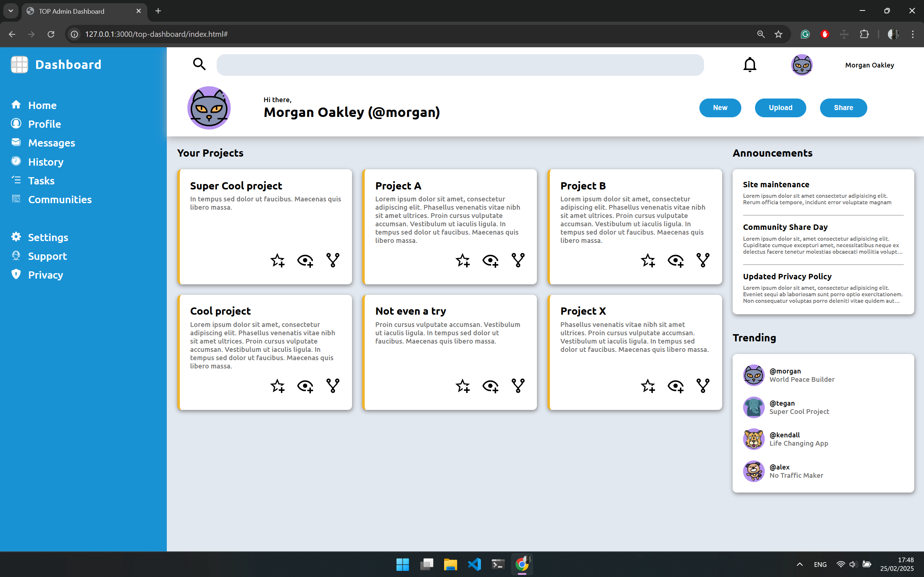This screenshot has height=577, width=924.
Task: Star the Not even a try project
Action: pos(463,386)
